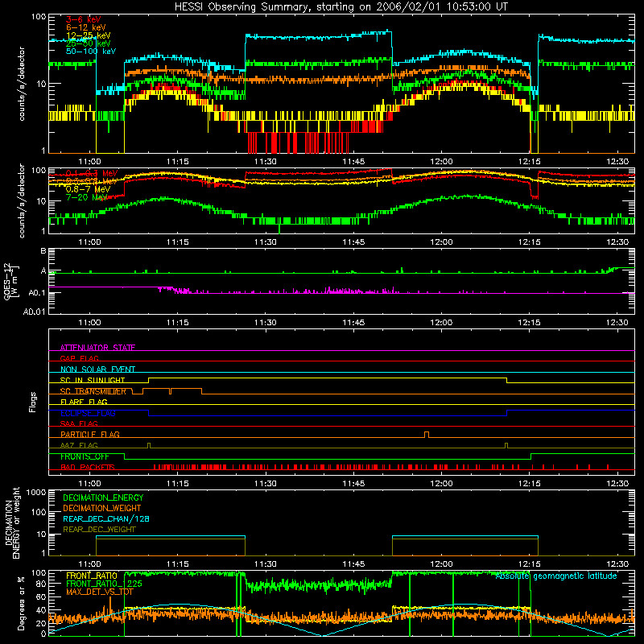Image resolution: width=644 pixels, height=644 pixels.
Task: Select the 12-25 keV legend label
Action: (x=88, y=35)
